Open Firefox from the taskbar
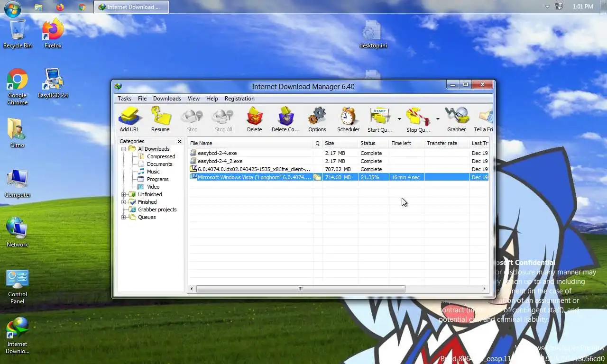The image size is (607, 364). [60, 7]
